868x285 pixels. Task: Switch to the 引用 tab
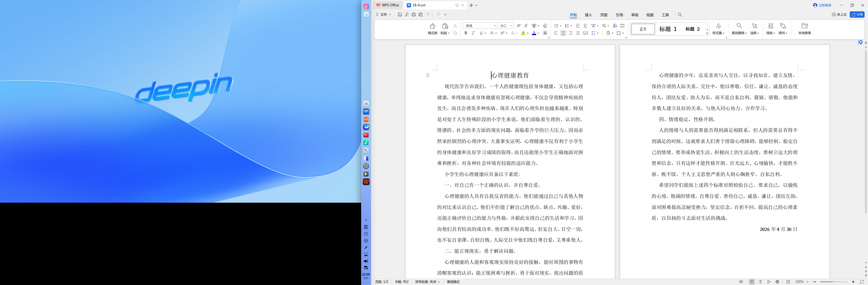click(619, 15)
